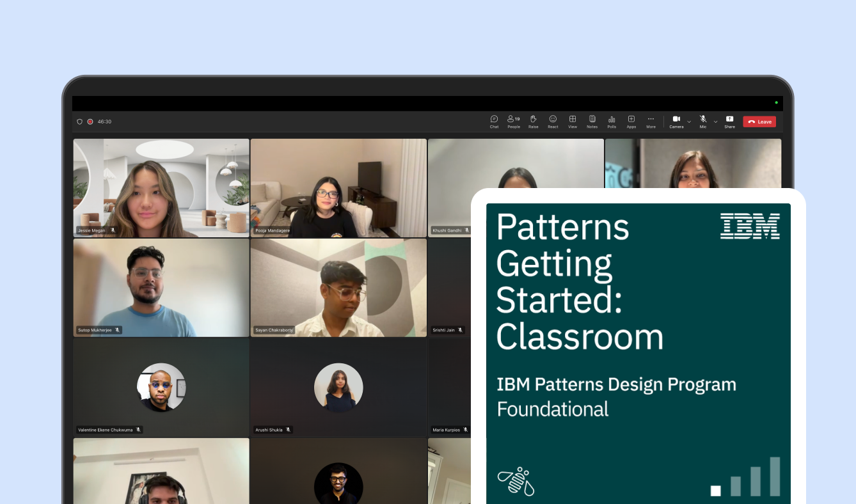The height and width of the screenshot is (504, 856).
Task: Raise your hand in the meeting
Action: click(x=533, y=122)
